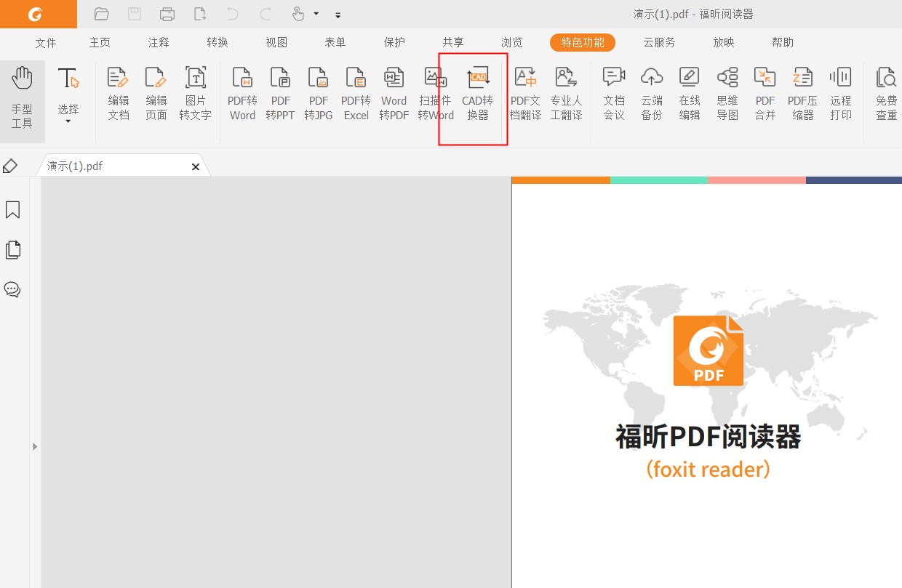902x588 pixels.
Task: Click the 图片转文字 tool
Action: click(x=195, y=94)
